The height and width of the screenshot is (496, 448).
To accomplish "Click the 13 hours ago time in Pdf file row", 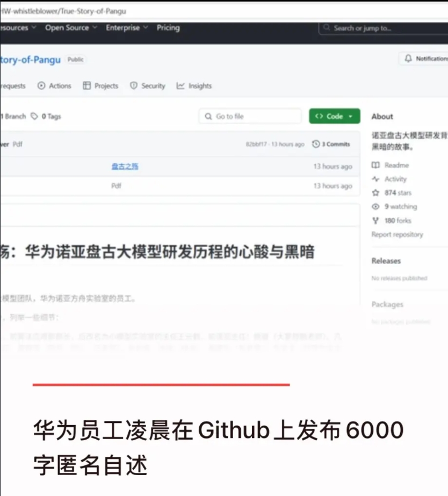I will pos(333,186).
